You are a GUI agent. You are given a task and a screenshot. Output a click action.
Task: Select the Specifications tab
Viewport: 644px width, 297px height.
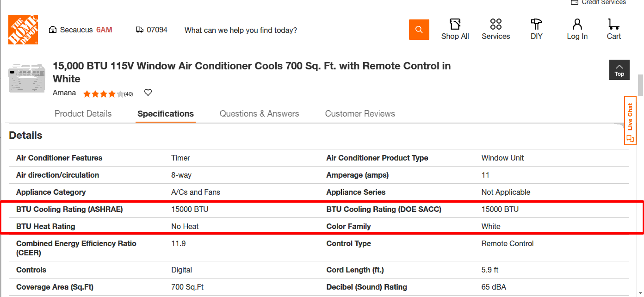(x=166, y=114)
